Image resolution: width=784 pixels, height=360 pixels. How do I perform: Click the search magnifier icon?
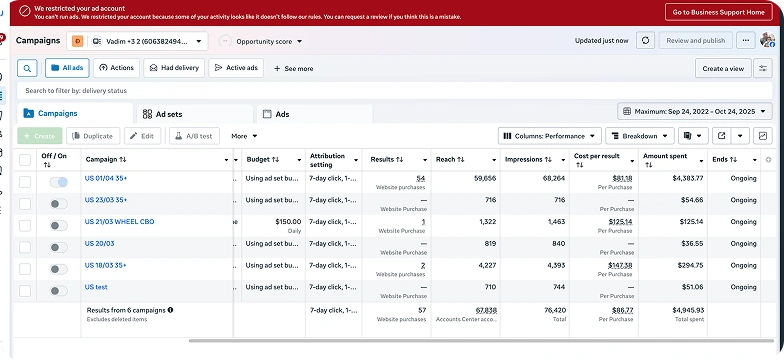(x=27, y=68)
